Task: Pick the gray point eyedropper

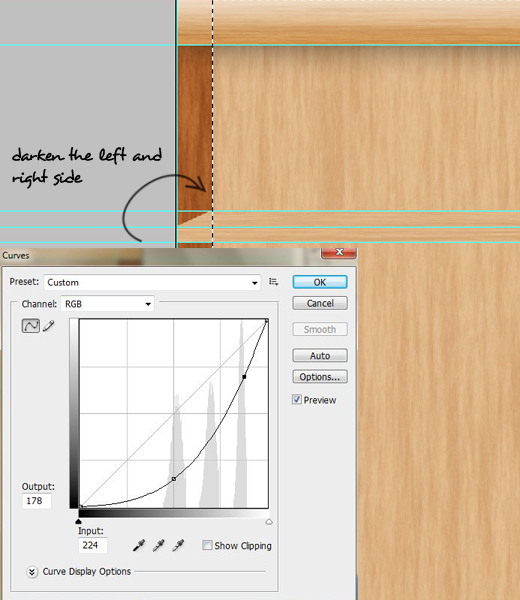Action: (x=158, y=545)
